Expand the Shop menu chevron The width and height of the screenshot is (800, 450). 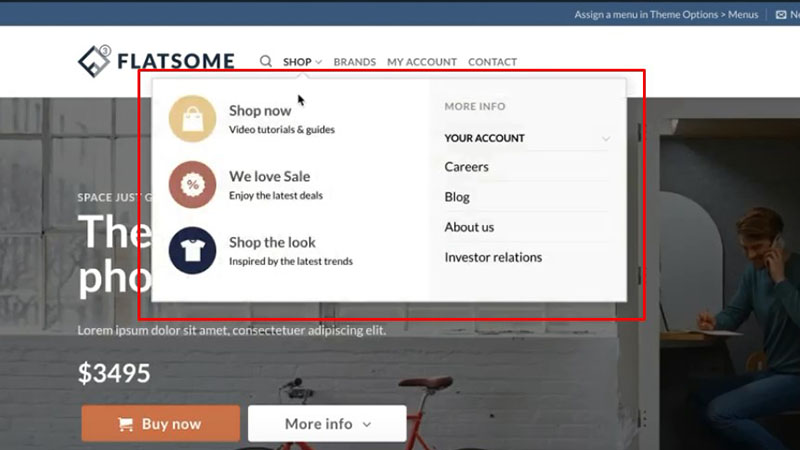pos(318,62)
